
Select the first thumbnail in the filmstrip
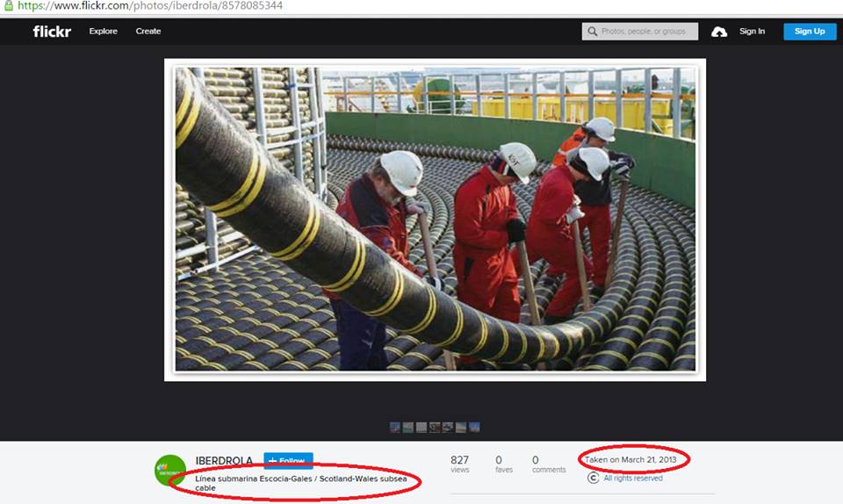tap(395, 428)
